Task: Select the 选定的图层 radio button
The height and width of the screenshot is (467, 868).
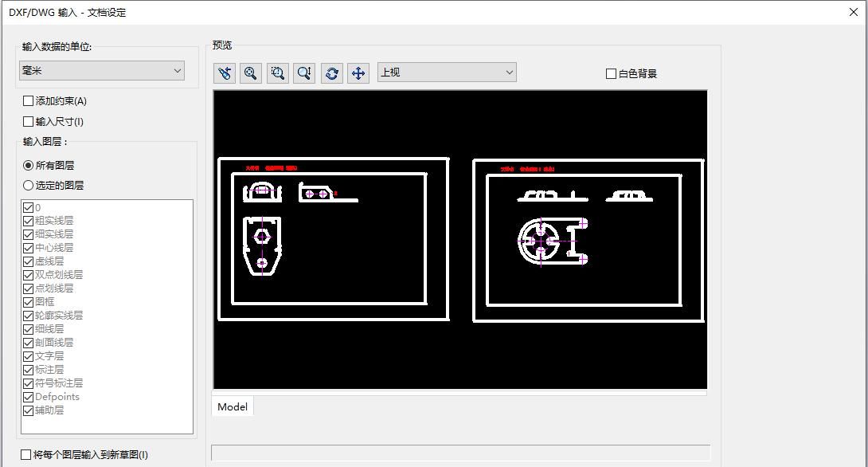Action: (28, 186)
